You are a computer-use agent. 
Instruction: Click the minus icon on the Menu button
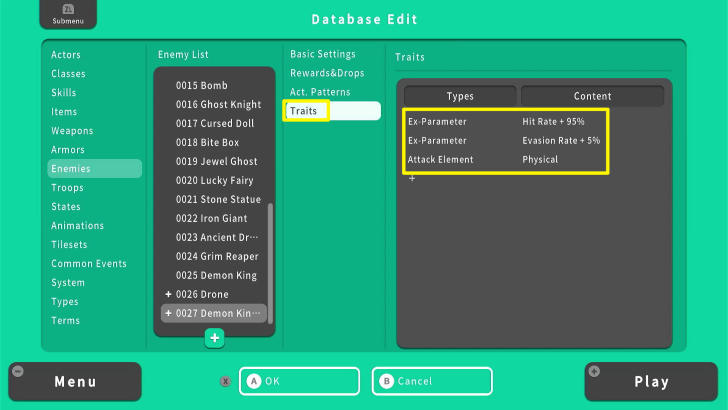point(18,371)
